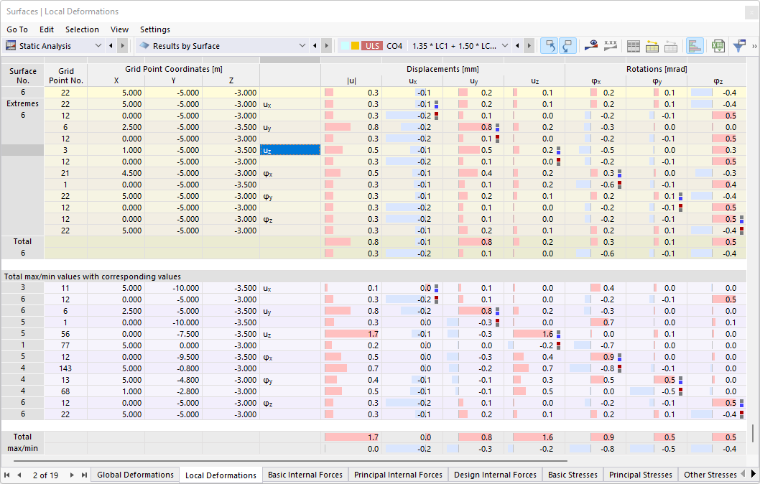Switch to Principal Internal Forces tab
The height and width of the screenshot is (484, 760).
pyautogui.click(x=398, y=475)
